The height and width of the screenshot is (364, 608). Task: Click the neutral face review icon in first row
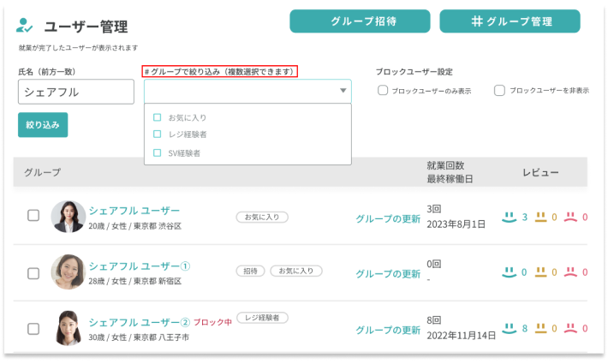click(540, 217)
